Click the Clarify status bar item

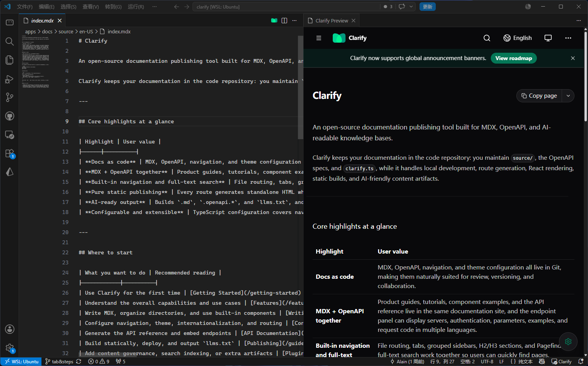(x=561, y=361)
